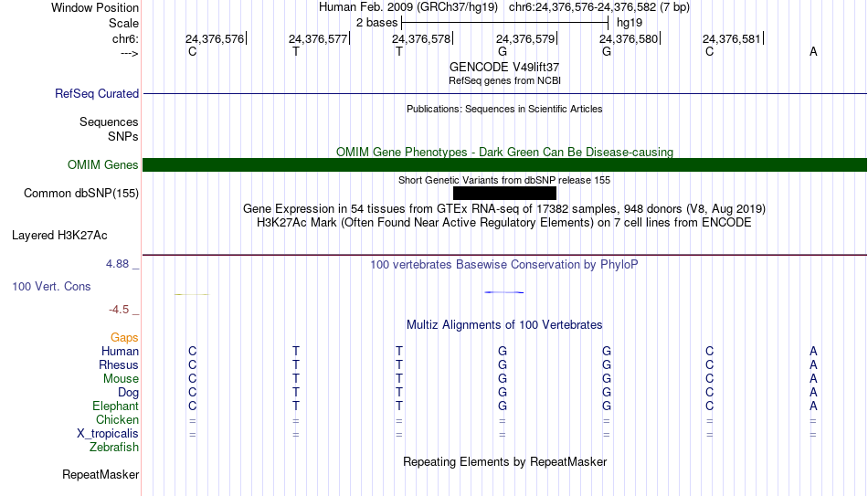Click Repeating Elements by RepeatMasker title
The image size is (868, 496).
504,461
